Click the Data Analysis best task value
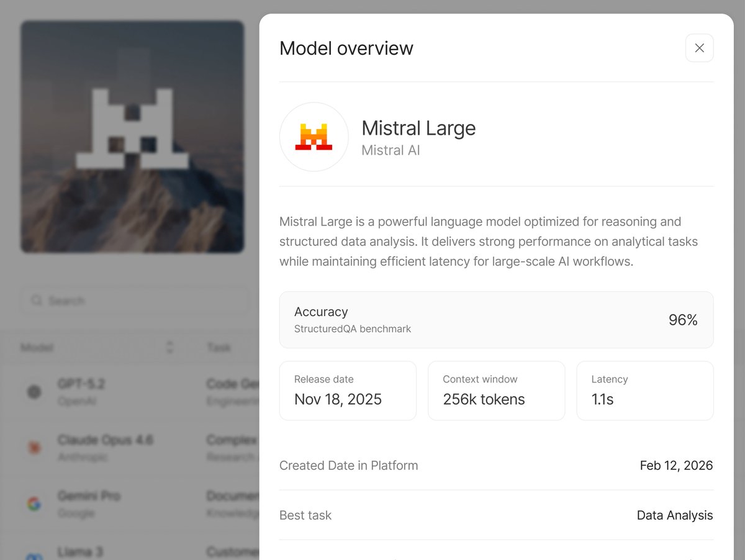The image size is (745, 560). 675,515
